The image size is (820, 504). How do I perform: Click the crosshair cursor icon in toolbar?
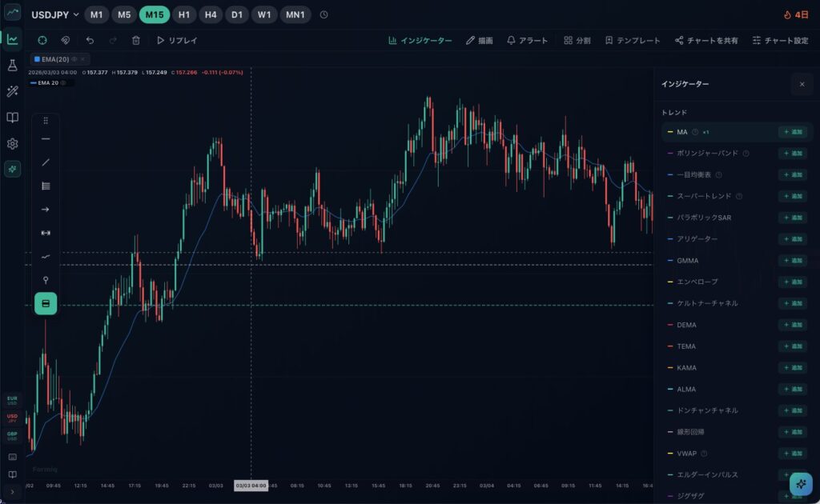(x=42, y=40)
